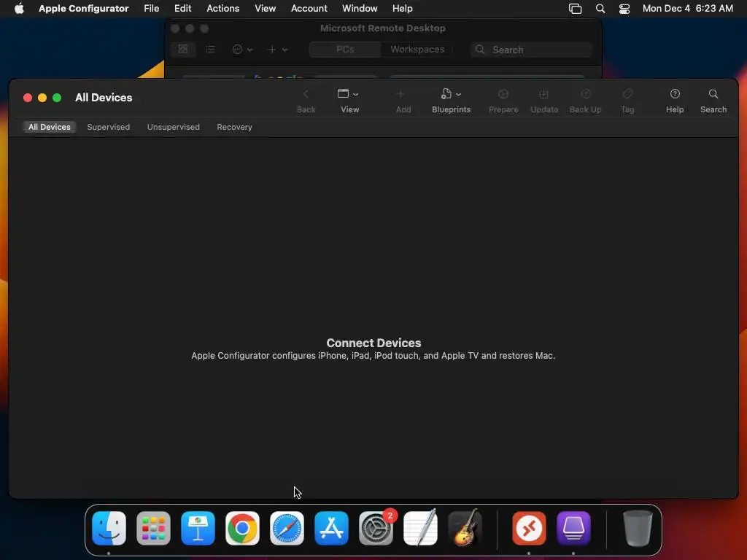Select list view in Remote Desktop window
Viewport: 747px width, 560px height.
point(210,49)
